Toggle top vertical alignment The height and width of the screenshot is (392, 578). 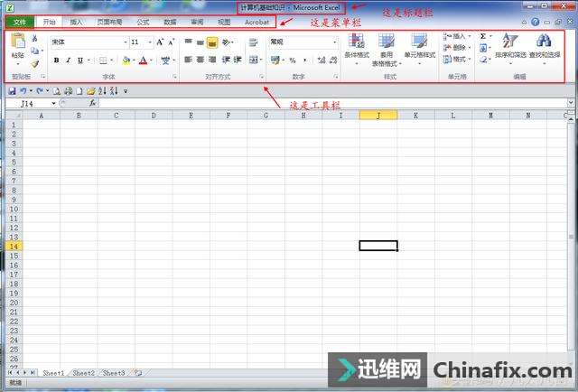click(x=189, y=42)
